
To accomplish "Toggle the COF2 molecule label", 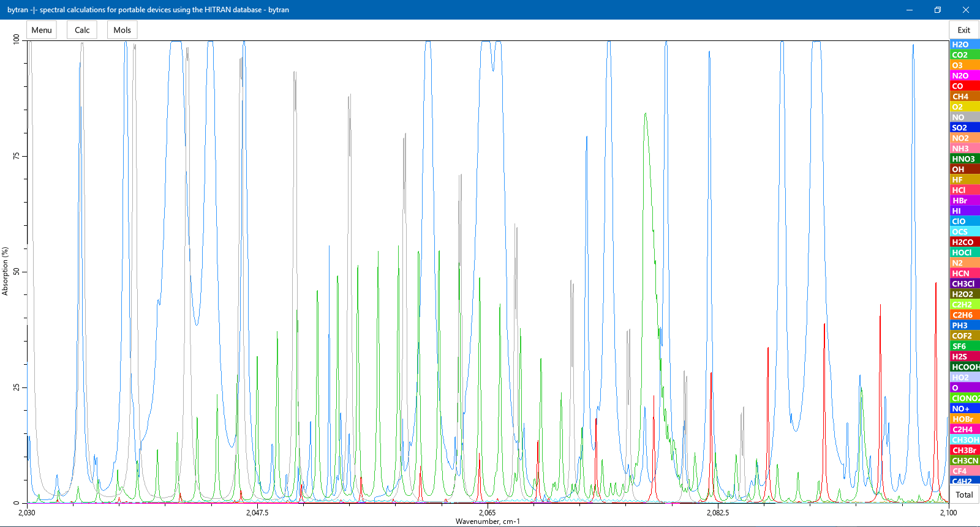I will pyautogui.click(x=965, y=336).
